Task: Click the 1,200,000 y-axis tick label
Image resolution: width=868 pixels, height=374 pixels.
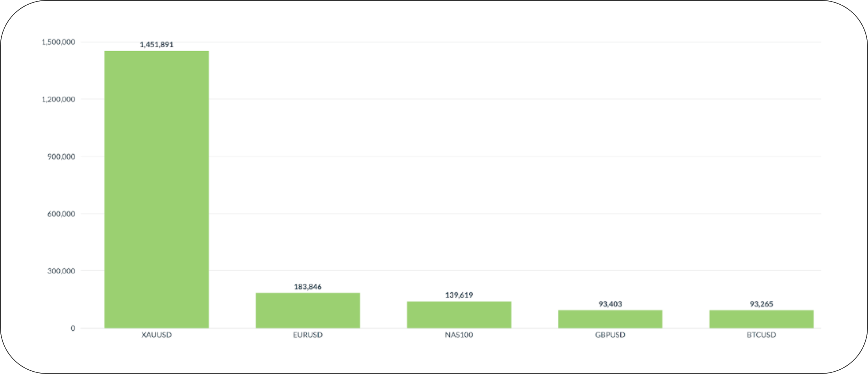Action: click(x=58, y=99)
